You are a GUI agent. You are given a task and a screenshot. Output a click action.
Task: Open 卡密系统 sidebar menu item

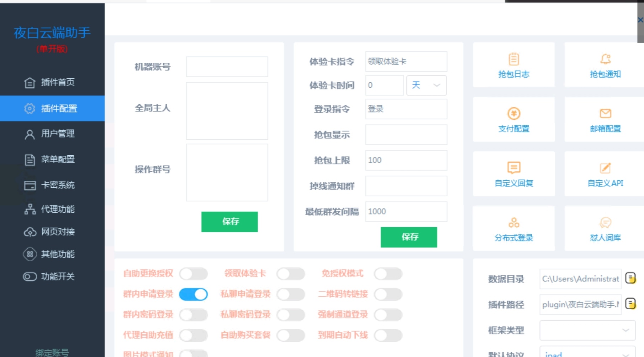tap(57, 185)
